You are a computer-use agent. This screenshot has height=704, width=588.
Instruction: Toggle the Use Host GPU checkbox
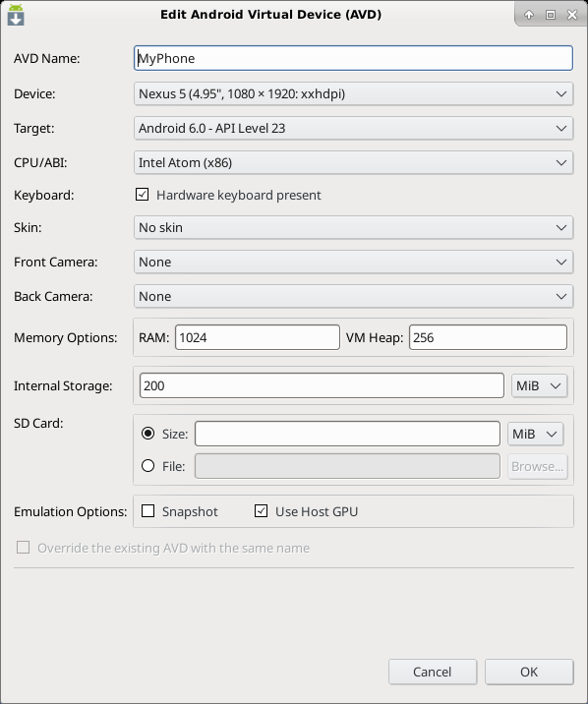coord(262,511)
